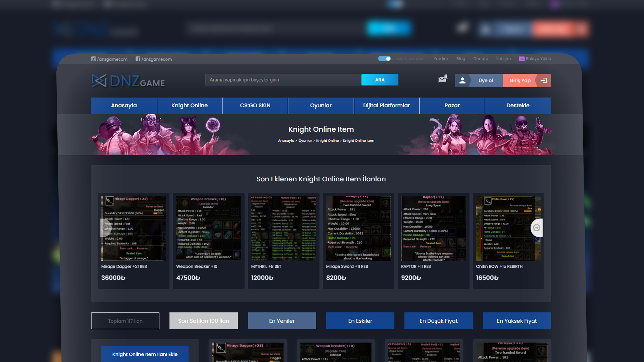
Task: Open the Facebook /dnzgamecom icon
Action: pos(138,59)
